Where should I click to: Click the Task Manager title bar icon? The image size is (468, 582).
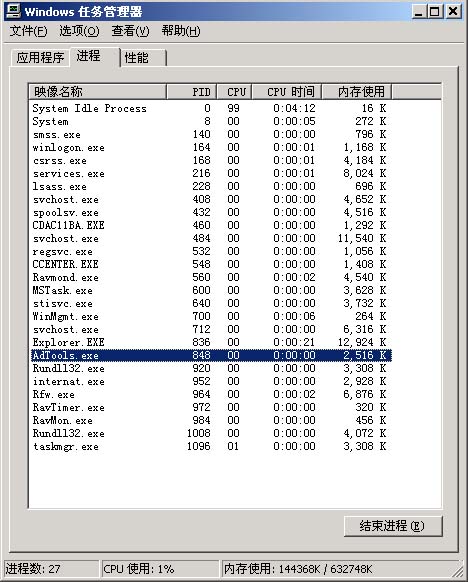coord(13,11)
